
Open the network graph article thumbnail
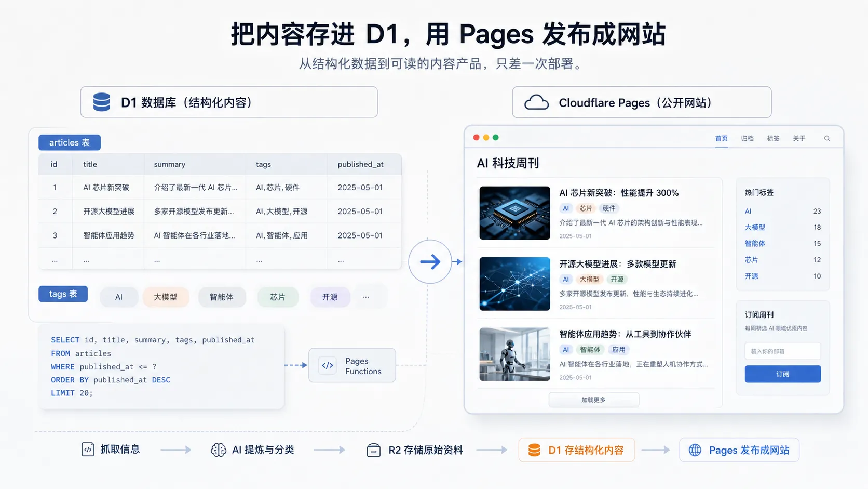pyautogui.click(x=514, y=284)
